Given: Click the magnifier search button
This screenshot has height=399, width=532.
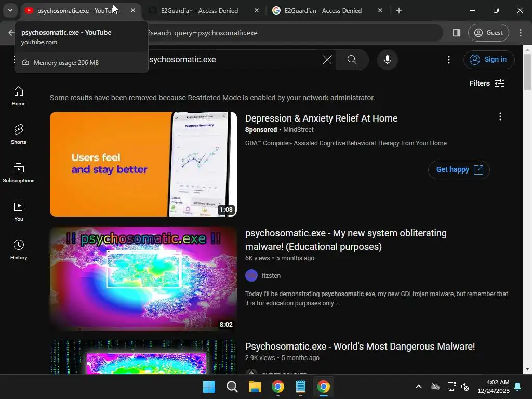Looking at the screenshot, I should [x=352, y=60].
